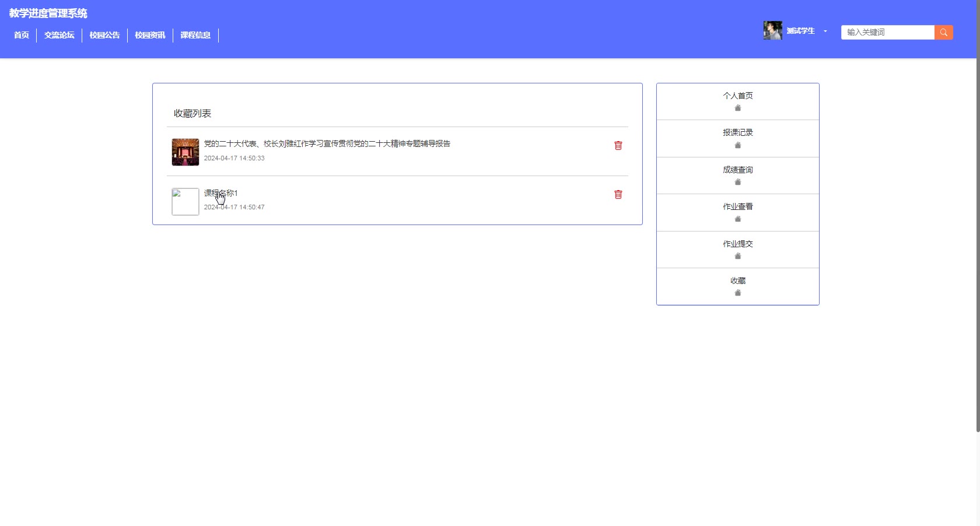Expand the 测试学生 user dropdown arrow

[825, 31]
